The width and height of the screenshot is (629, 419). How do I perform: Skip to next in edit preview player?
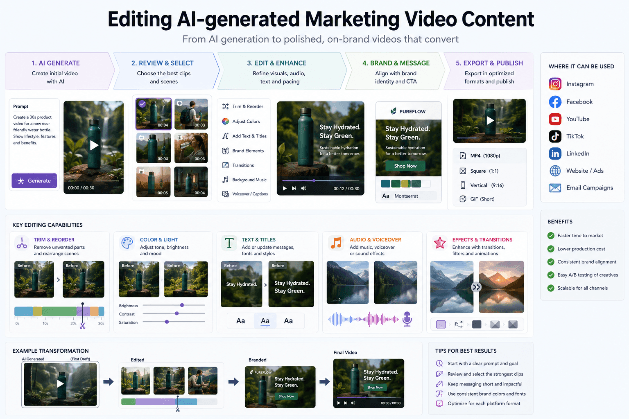click(x=294, y=188)
